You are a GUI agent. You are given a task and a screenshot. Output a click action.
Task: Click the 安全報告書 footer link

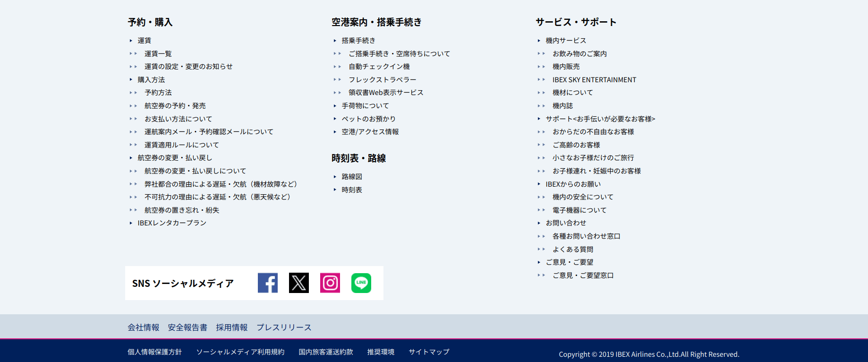(x=187, y=328)
